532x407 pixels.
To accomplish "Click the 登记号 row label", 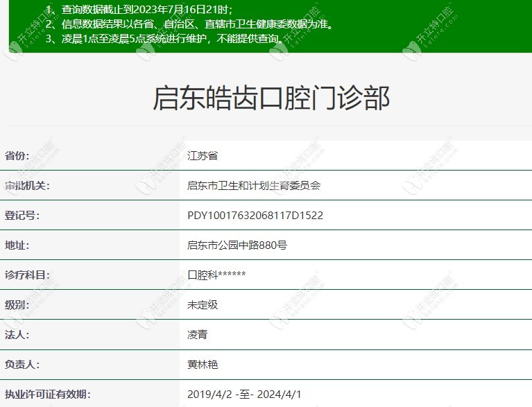I will [x=22, y=216].
